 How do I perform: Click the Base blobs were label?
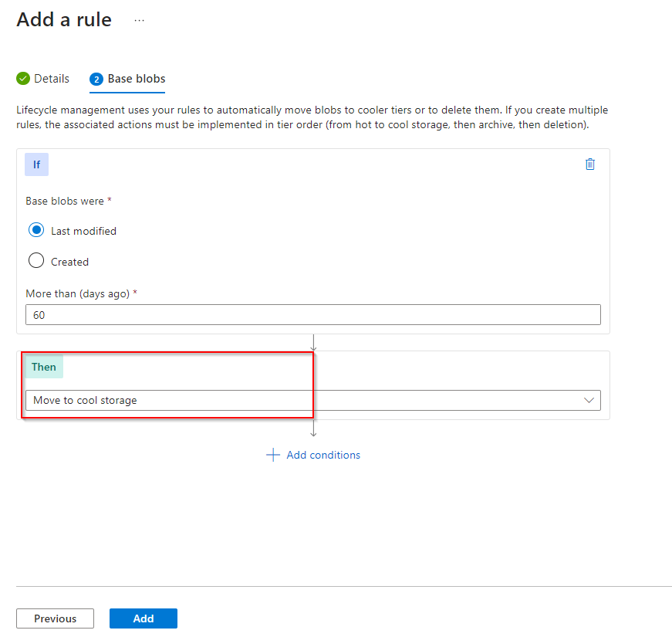coord(65,201)
